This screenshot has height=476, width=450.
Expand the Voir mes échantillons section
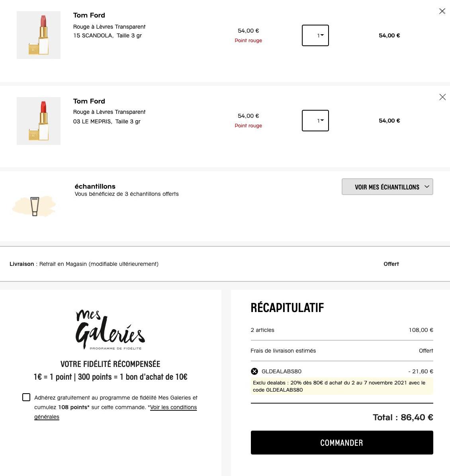tap(387, 187)
